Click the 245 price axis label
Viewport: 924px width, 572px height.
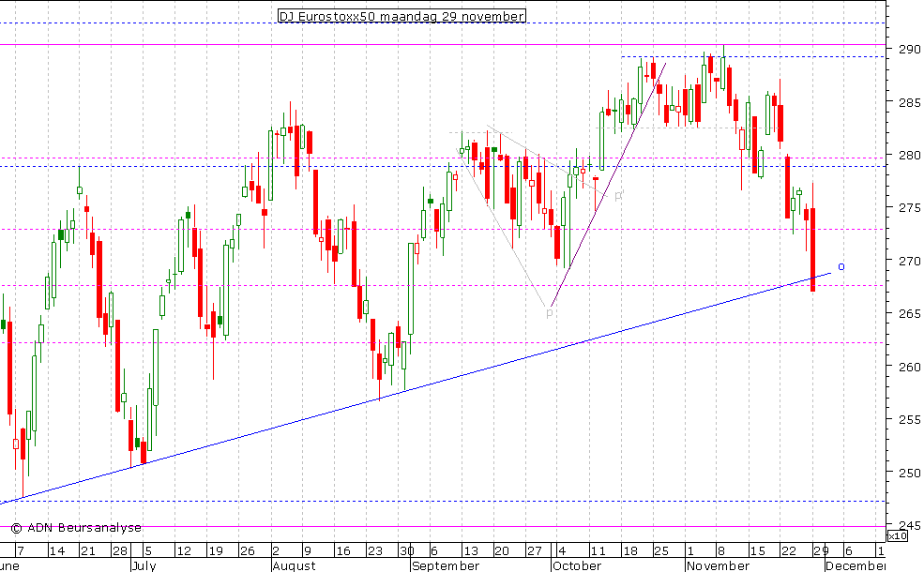pos(909,525)
